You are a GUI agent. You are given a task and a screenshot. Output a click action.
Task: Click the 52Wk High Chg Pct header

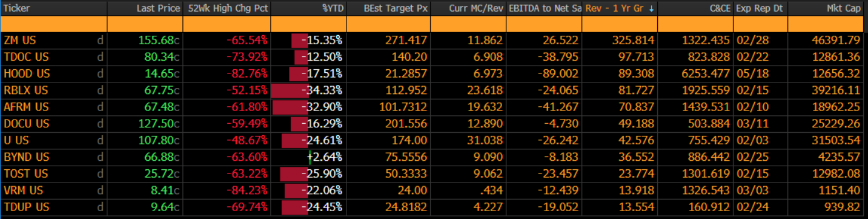(x=227, y=8)
